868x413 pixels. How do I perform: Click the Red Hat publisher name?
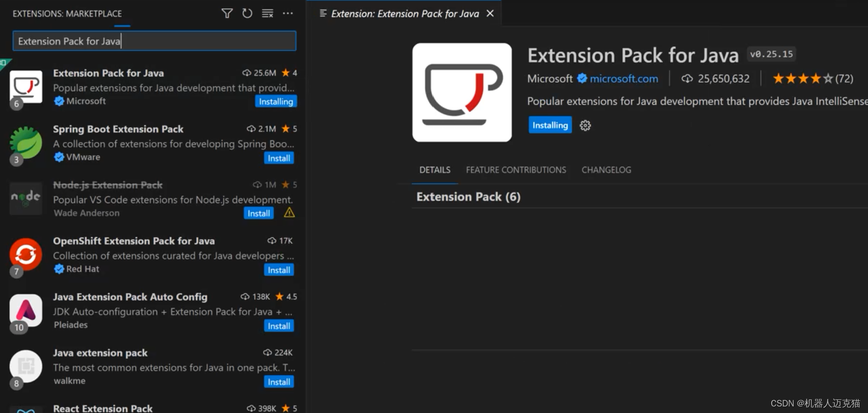(83, 269)
